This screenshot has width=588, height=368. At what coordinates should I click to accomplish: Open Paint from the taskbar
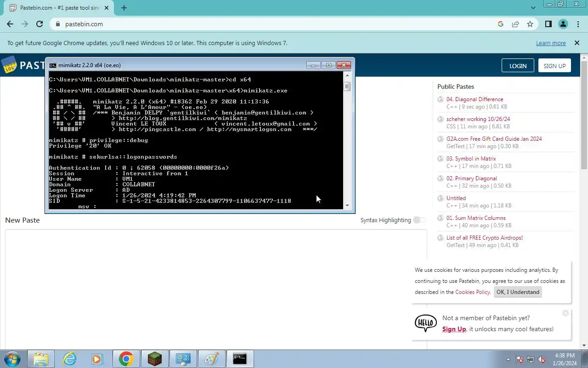(x=211, y=359)
